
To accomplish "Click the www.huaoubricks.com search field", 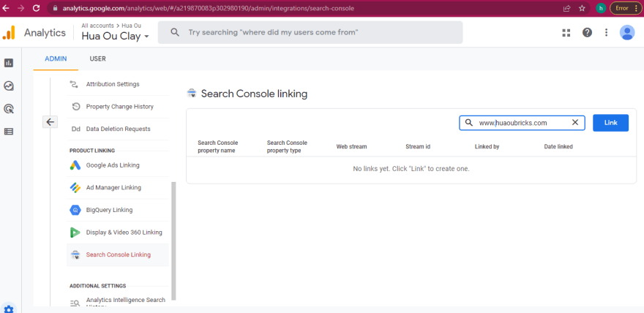I will point(522,123).
